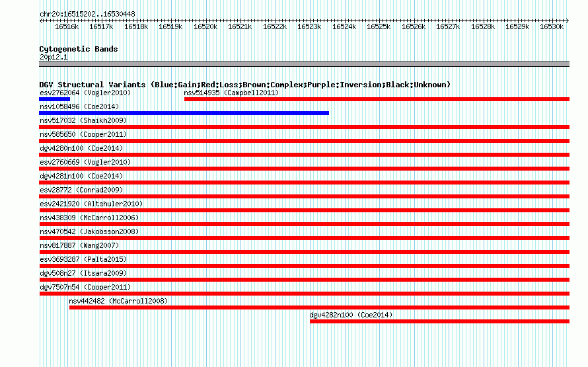Click the 20p12.1 band label
Screen dimensions: 588x367
(54, 57)
